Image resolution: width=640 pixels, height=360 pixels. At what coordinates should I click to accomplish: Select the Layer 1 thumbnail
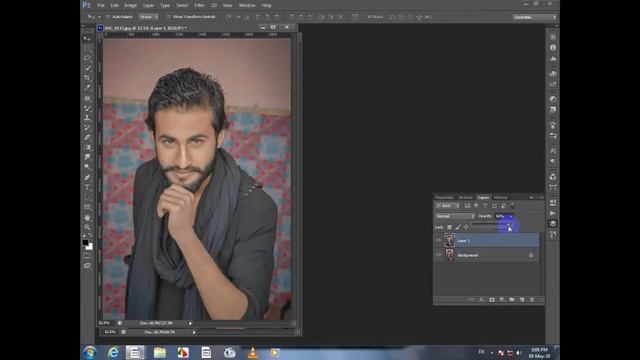(449, 240)
